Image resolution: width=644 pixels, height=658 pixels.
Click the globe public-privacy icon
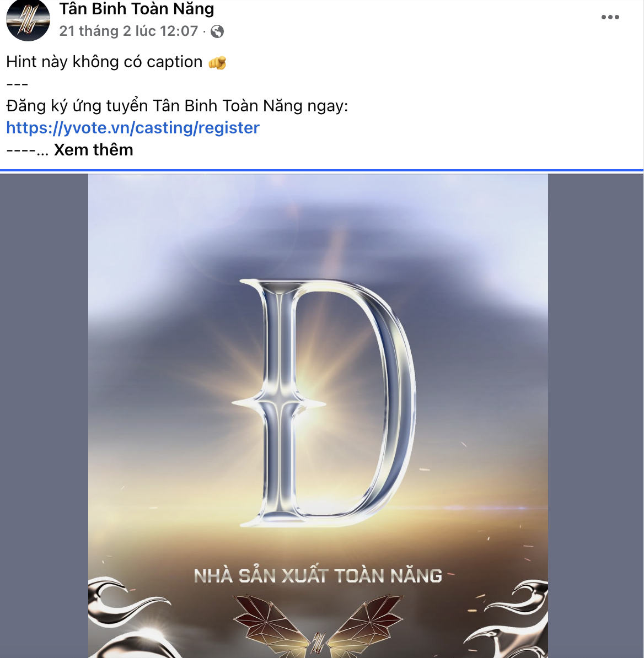click(217, 31)
